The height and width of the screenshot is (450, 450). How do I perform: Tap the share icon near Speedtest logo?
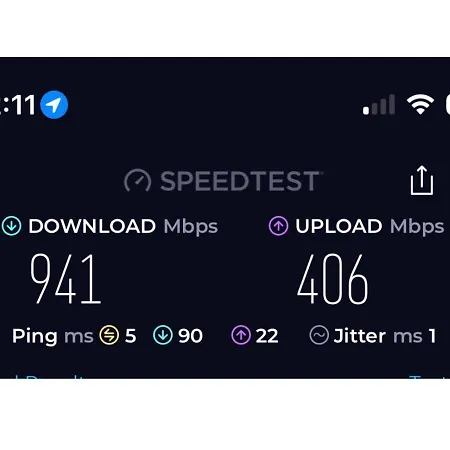pos(422,180)
